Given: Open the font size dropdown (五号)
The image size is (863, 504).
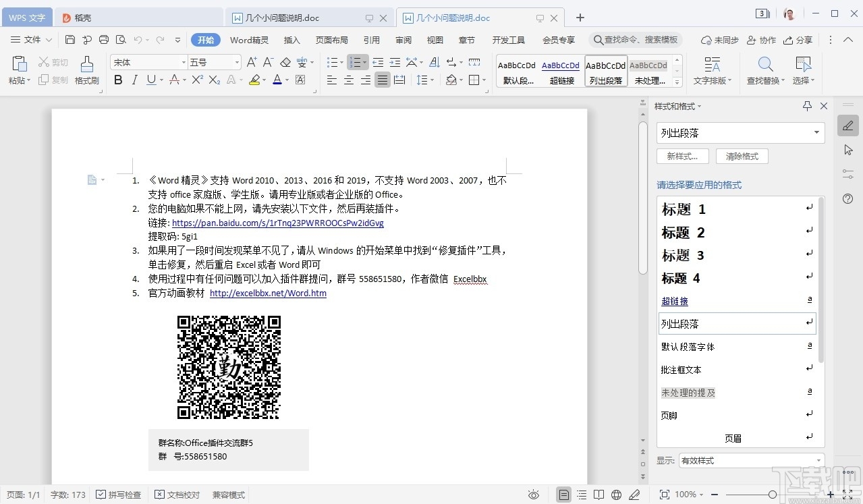Looking at the screenshot, I should click(237, 62).
